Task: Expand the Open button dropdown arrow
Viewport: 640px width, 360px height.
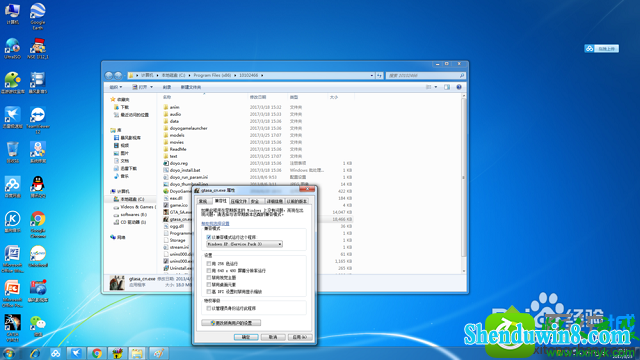Action: (151, 87)
